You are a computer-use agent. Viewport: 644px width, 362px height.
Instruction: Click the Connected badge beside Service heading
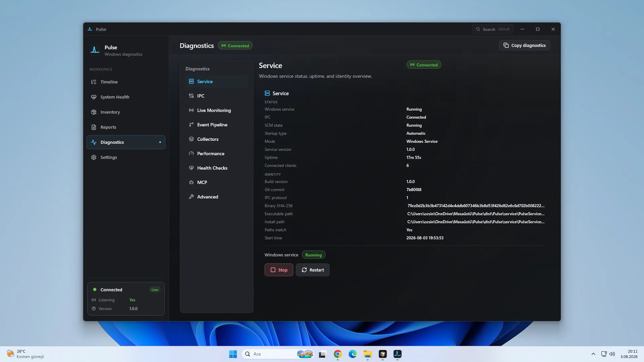click(x=424, y=65)
